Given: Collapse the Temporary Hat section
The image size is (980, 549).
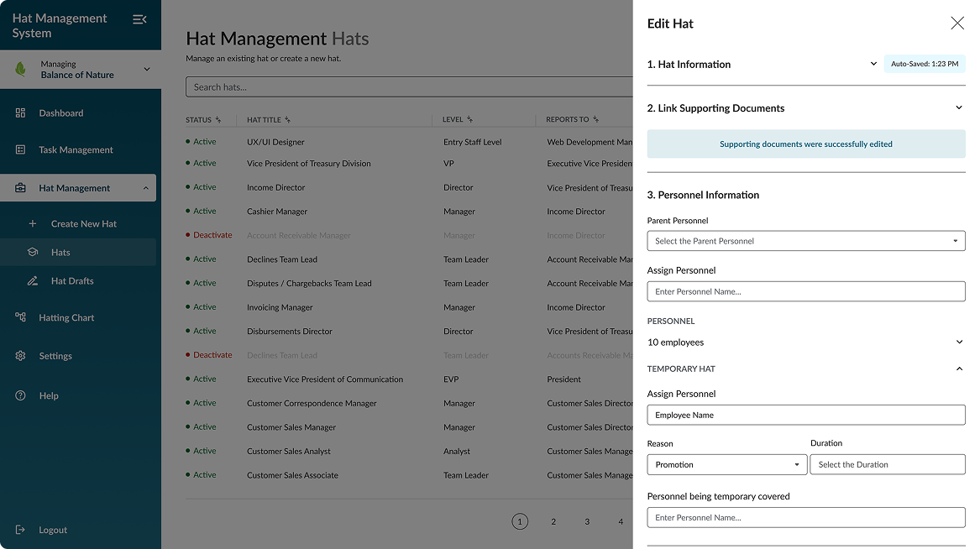Looking at the screenshot, I should (959, 369).
